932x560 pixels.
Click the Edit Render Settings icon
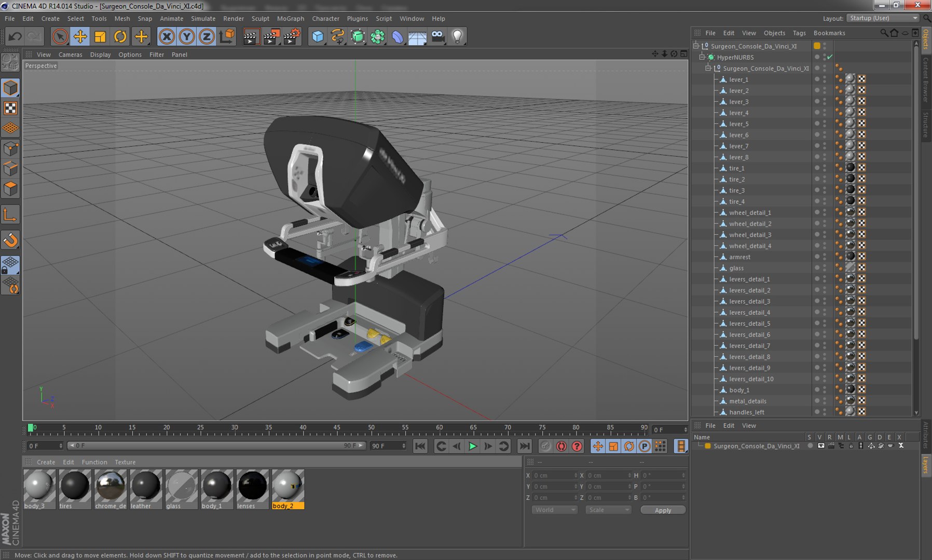pos(292,36)
